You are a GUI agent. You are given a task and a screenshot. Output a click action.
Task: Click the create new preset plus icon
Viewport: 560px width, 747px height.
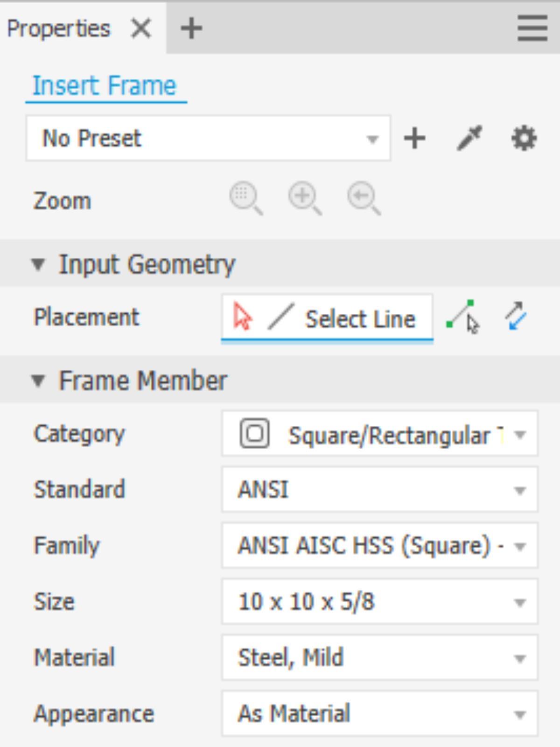(414, 139)
